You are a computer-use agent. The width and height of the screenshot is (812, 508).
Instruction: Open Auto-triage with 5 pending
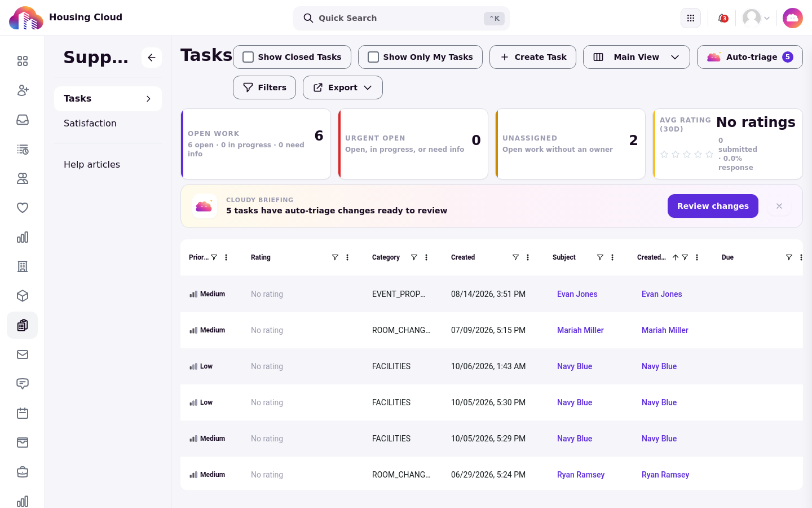tap(750, 57)
